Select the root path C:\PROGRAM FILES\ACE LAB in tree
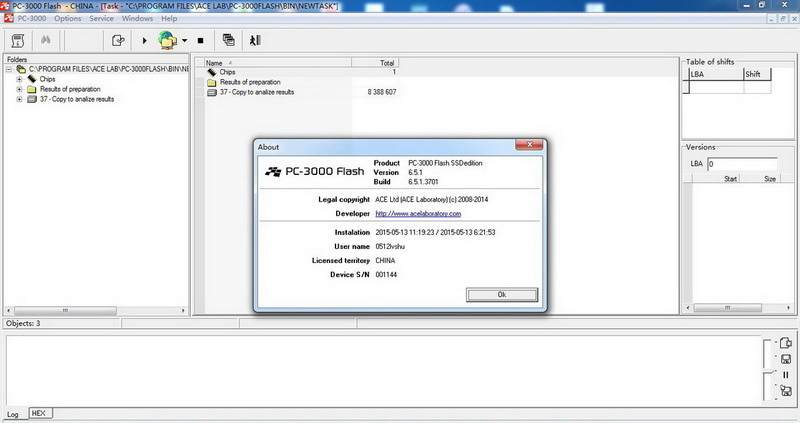Viewport: 800px width, 423px height. (109, 69)
